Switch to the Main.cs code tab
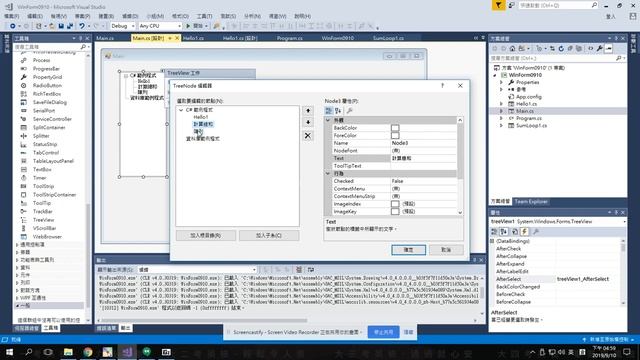This screenshot has width=640, height=360. [x=105, y=38]
